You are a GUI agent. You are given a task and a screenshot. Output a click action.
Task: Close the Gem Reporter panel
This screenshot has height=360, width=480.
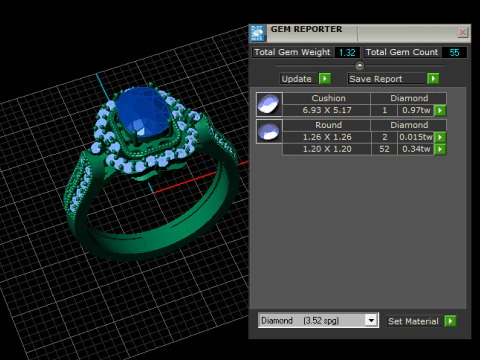[463, 32]
